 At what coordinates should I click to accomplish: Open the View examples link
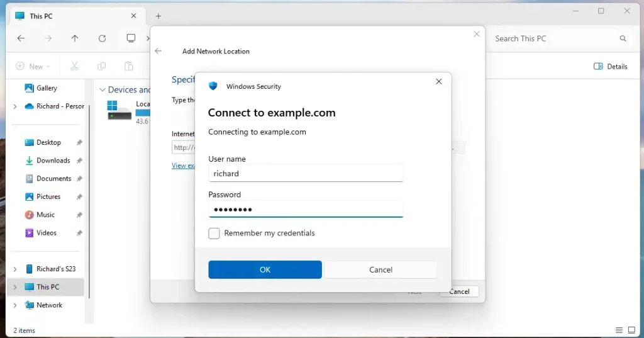click(x=183, y=166)
